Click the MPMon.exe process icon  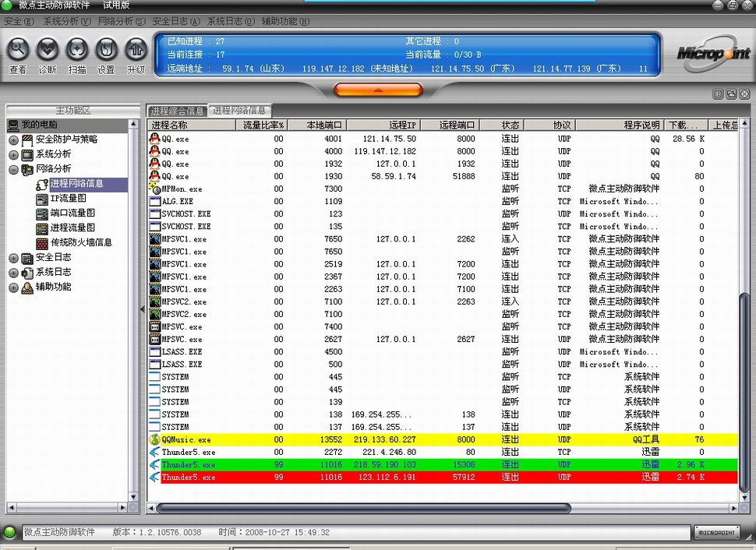[154, 189]
